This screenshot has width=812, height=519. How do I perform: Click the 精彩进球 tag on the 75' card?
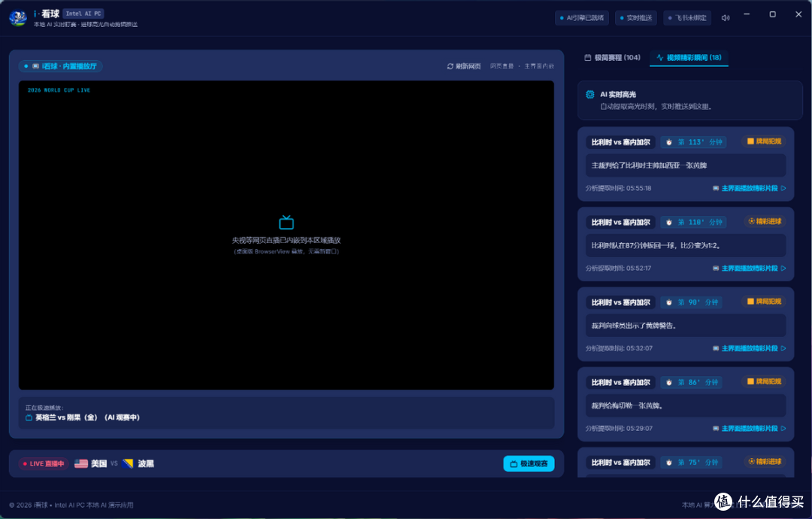(x=765, y=462)
